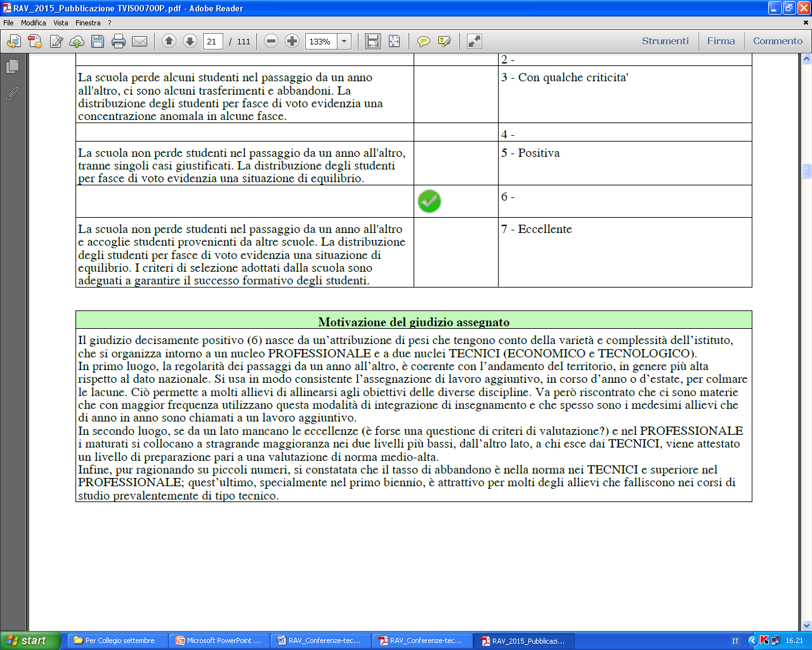Open the File menu
812x650 pixels.
[8, 22]
